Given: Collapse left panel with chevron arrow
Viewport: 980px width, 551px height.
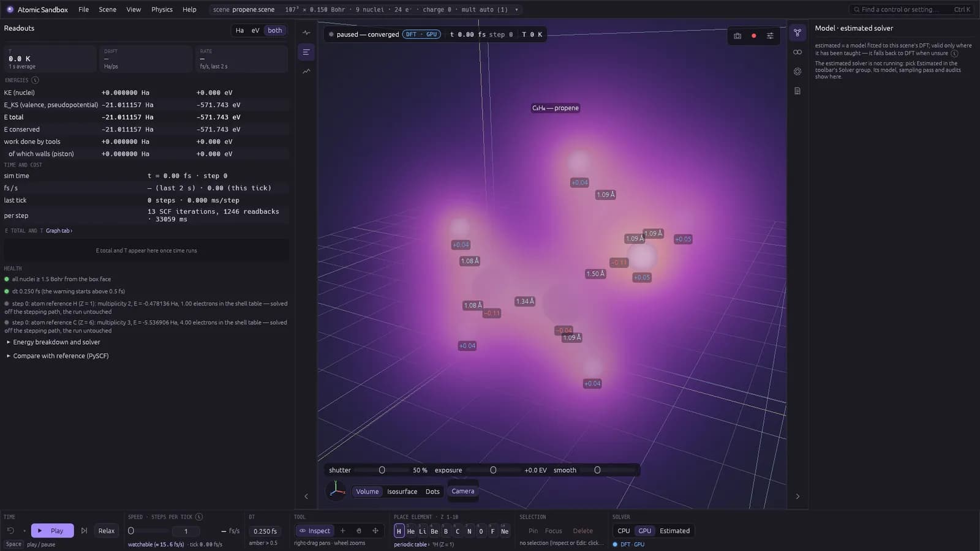Looking at the screenshot, I should click(x=306, y=497).
